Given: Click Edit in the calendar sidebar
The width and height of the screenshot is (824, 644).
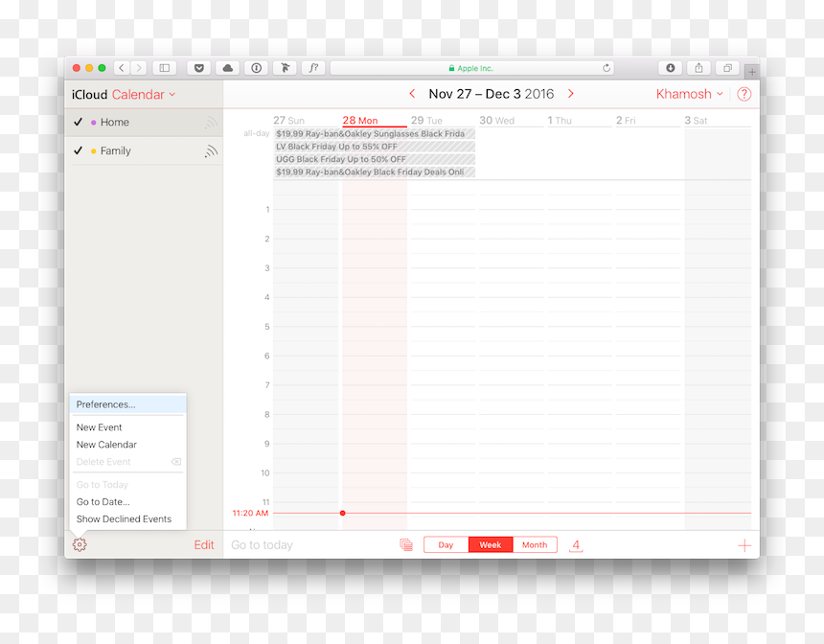Looking at the screenshot, I should point(204,545).
